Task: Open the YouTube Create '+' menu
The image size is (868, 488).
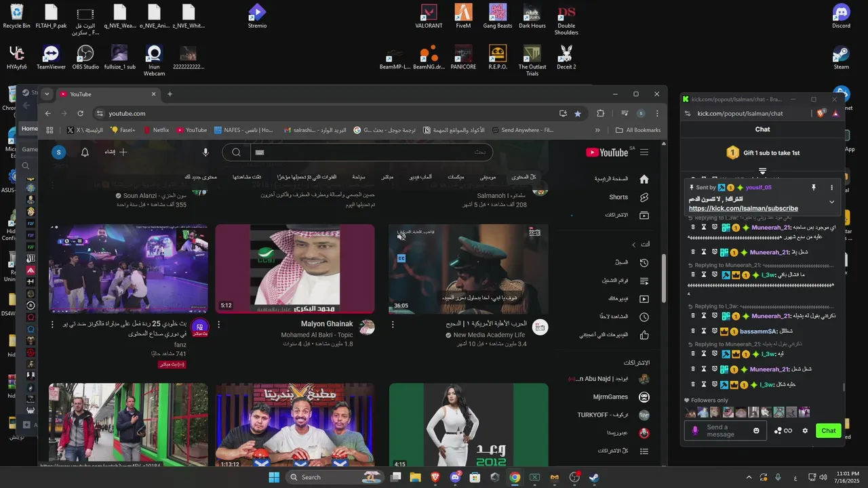Action: click(x=116, y=152)
